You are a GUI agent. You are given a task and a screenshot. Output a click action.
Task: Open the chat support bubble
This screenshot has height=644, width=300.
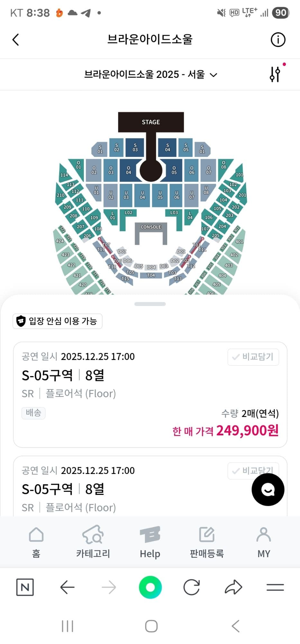click(x=268, y=489)
